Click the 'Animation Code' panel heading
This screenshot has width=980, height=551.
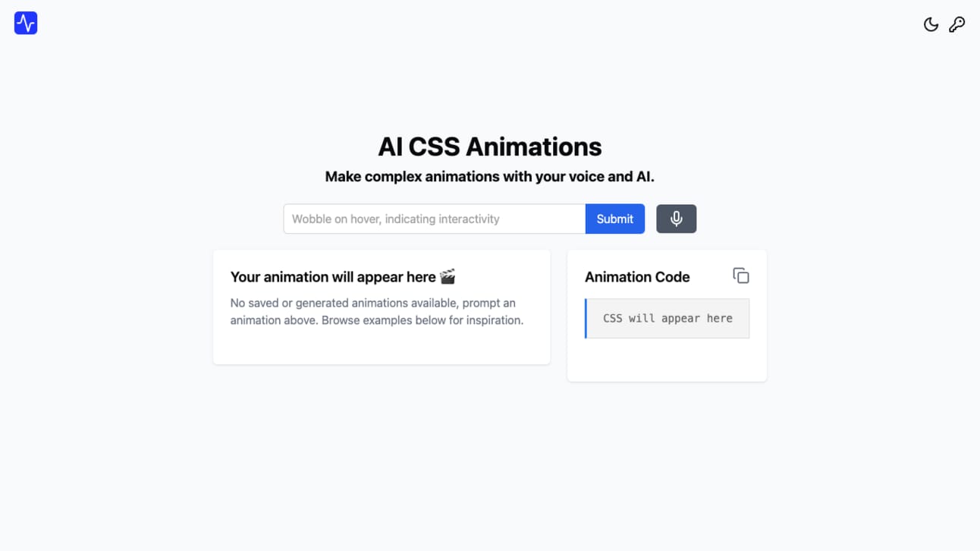637,277
